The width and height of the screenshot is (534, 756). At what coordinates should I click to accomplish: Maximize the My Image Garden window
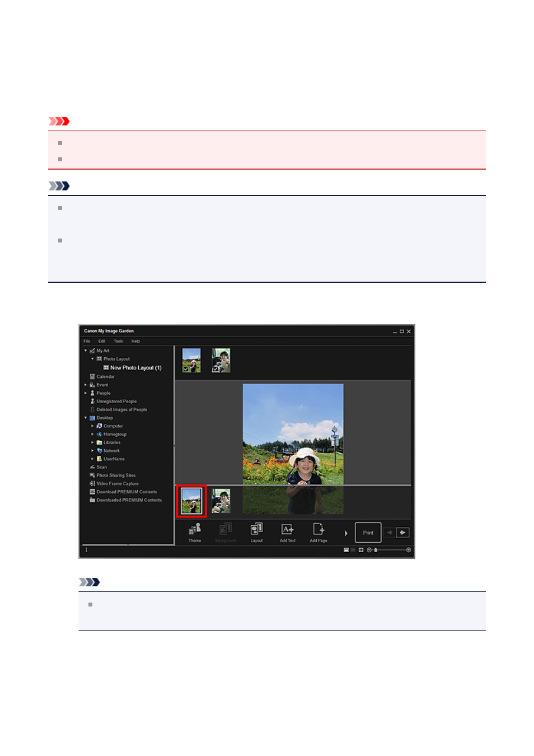pos(401,332)
